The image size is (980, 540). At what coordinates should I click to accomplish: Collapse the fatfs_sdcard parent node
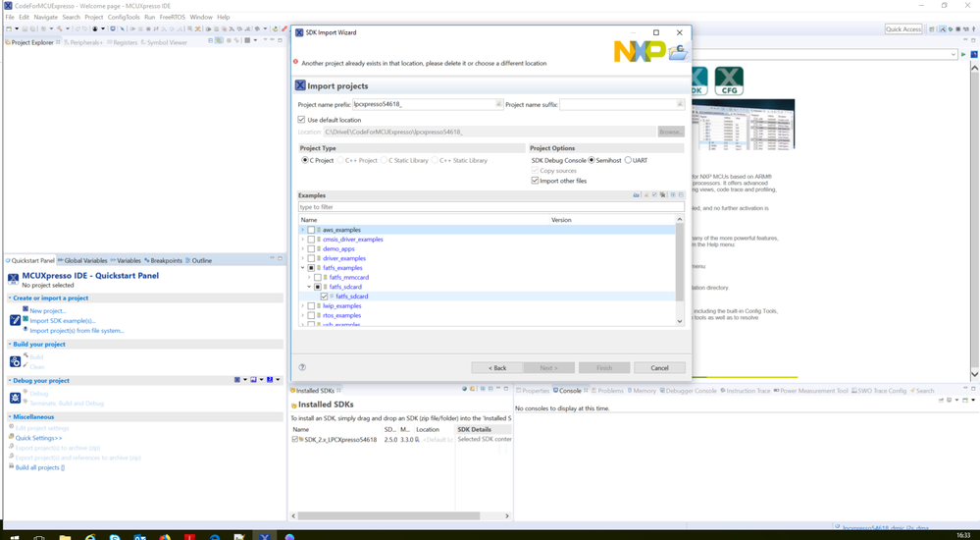pos(309,287)
